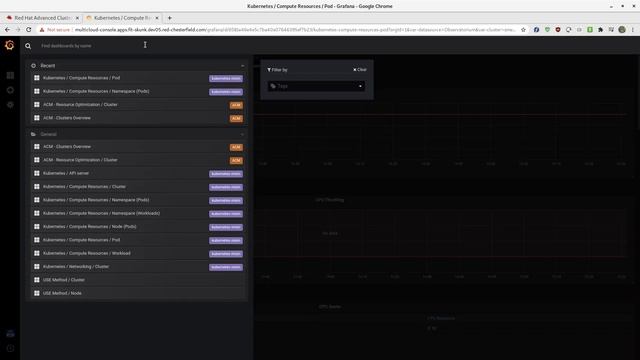Open the Chrome profile avatar
Image resolution: width=640 pixels, height=360 pixels.
(622, 30)
